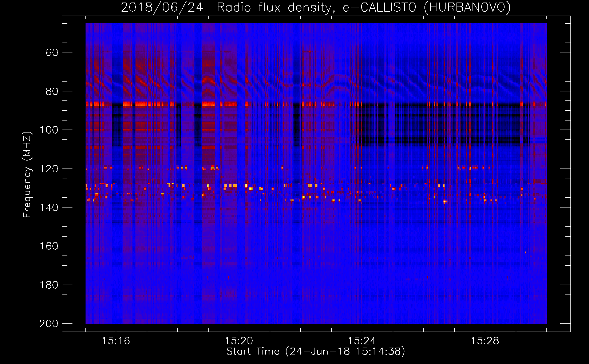
Task: Click the 15:16 time tick label
Action: click(116, 341)
